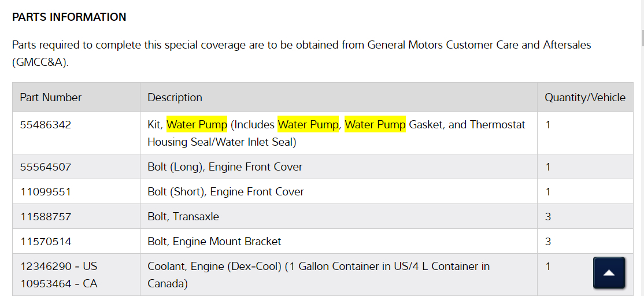Click the Part Number column header
The height and width of the screenshot is (296, 644).
point(51,97)
